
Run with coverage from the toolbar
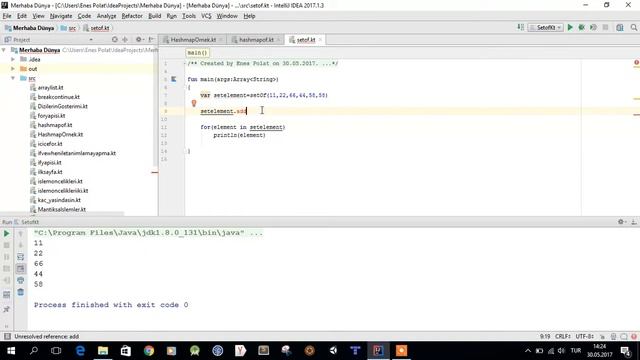[x=593, y=27]
